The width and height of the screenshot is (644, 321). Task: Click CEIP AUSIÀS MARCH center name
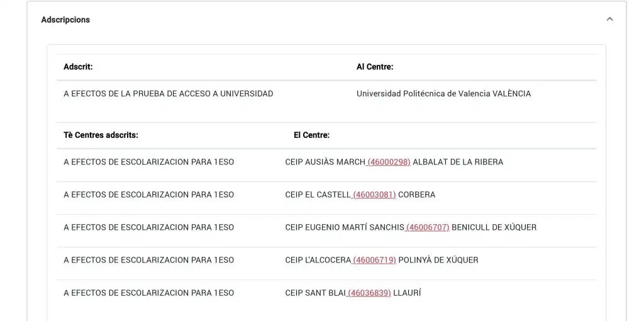coord(325,162)
